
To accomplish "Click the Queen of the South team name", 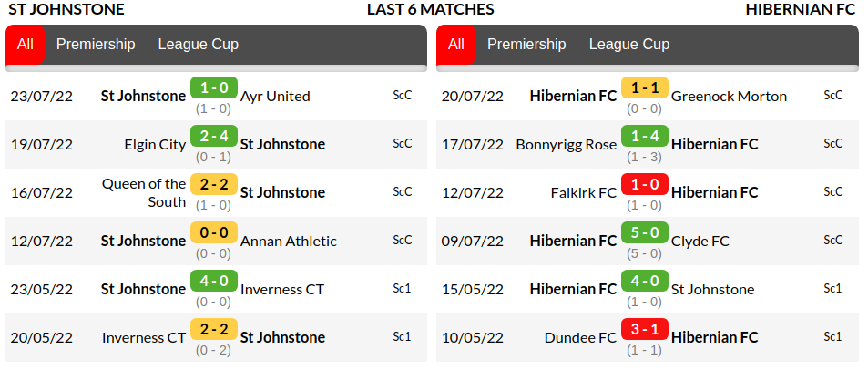I will 144,192.
